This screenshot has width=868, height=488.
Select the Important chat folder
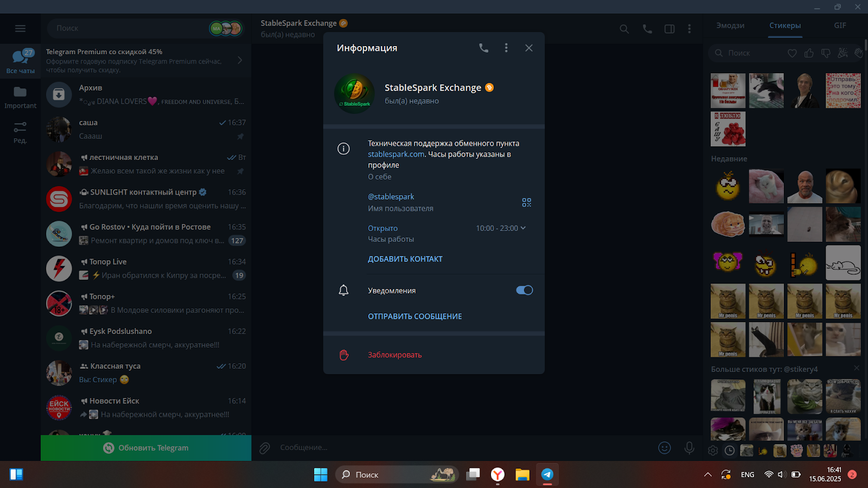20,97
